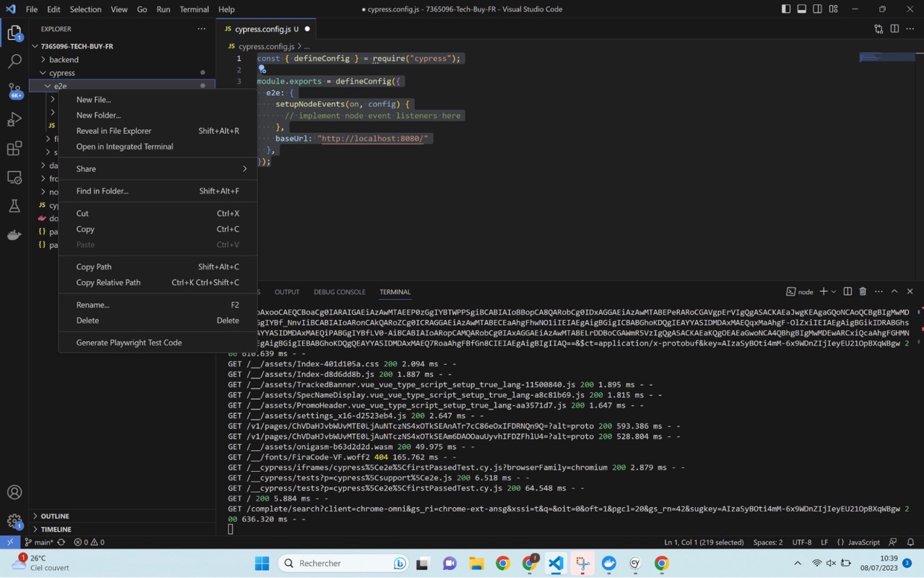This screenshot has width=924, height=578.
Task: Close the terminal panel
Action: [910, 291]
